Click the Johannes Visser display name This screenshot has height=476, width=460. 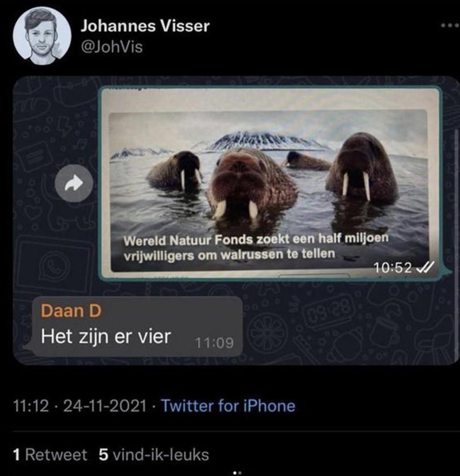145,26
